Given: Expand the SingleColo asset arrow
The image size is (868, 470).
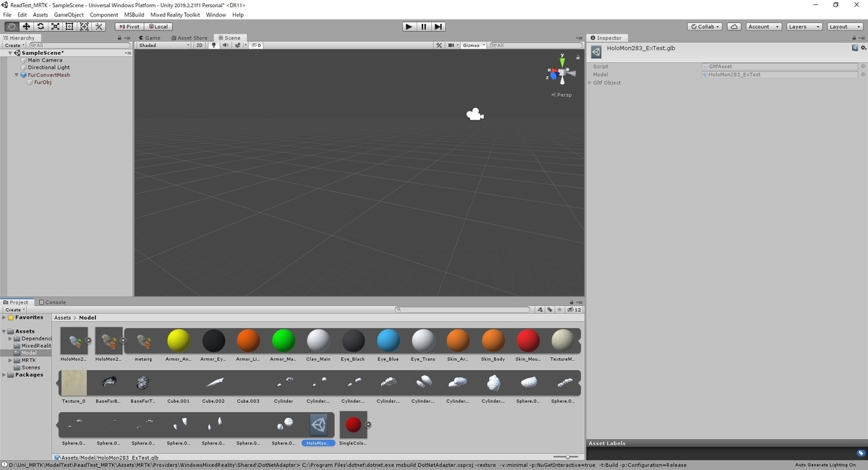Looking at the screenshot, I should tap(369, 424).
